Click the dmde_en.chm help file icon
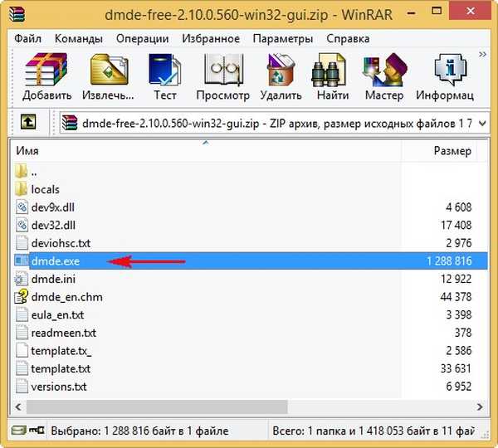 [22, 296]
